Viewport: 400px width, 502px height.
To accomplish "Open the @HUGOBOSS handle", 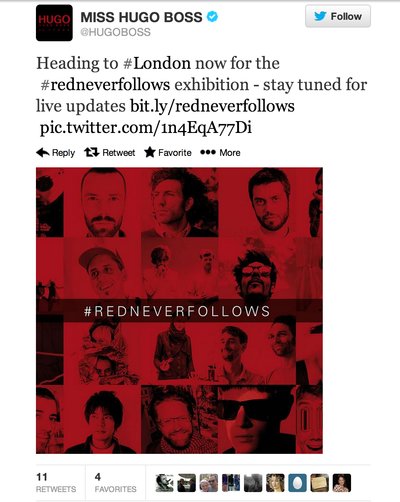I will pos(116,32).
